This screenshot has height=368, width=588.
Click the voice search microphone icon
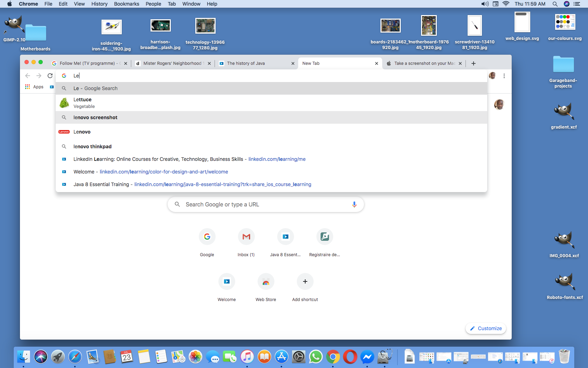pyautogui.click(x=354, y=204)
